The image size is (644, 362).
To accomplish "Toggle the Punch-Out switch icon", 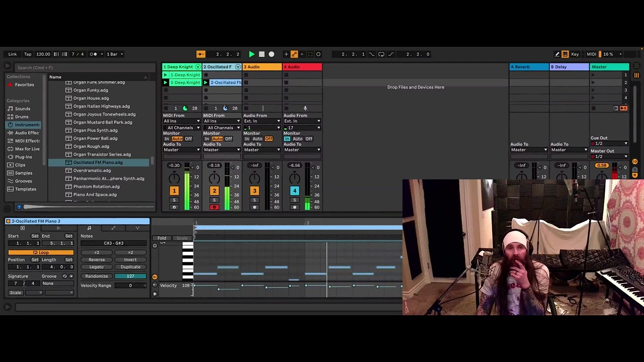I will point(391,54).
